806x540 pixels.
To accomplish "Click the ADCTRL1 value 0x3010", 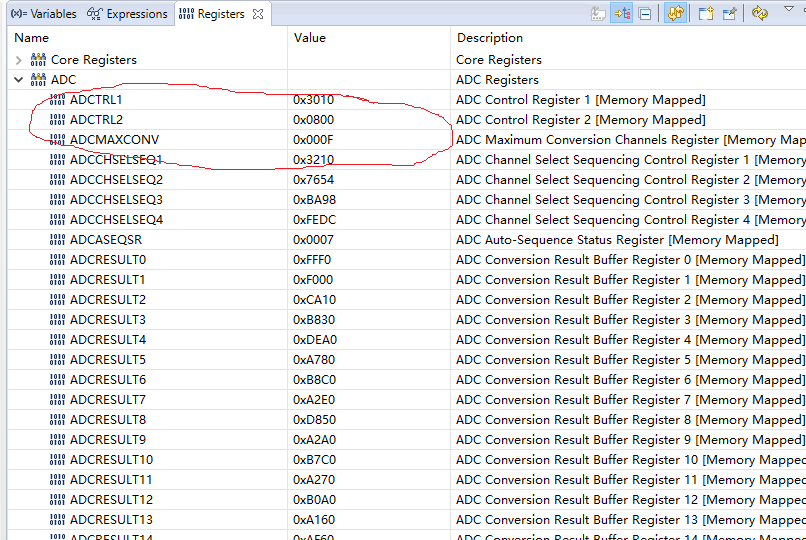I will [x=314, y=100].
